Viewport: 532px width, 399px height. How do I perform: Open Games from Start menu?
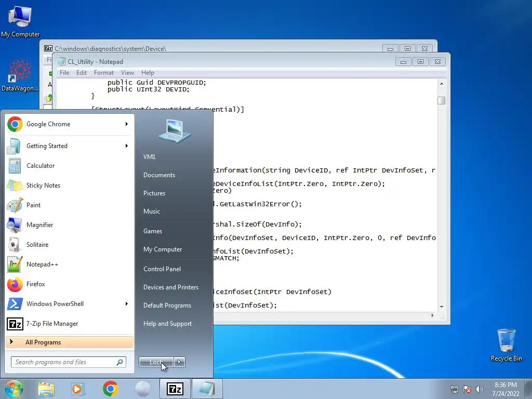153,231
